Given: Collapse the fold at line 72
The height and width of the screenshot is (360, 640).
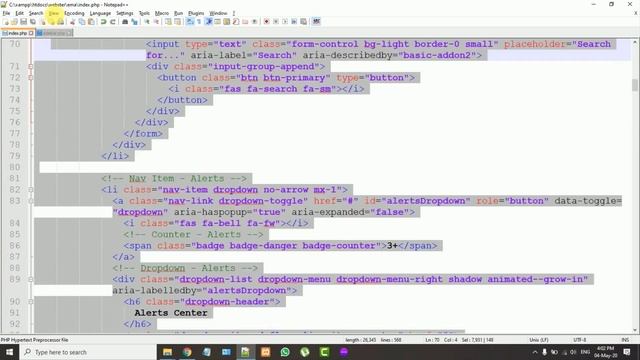Looking at the screenshot, I should click(x=31, y=78).
